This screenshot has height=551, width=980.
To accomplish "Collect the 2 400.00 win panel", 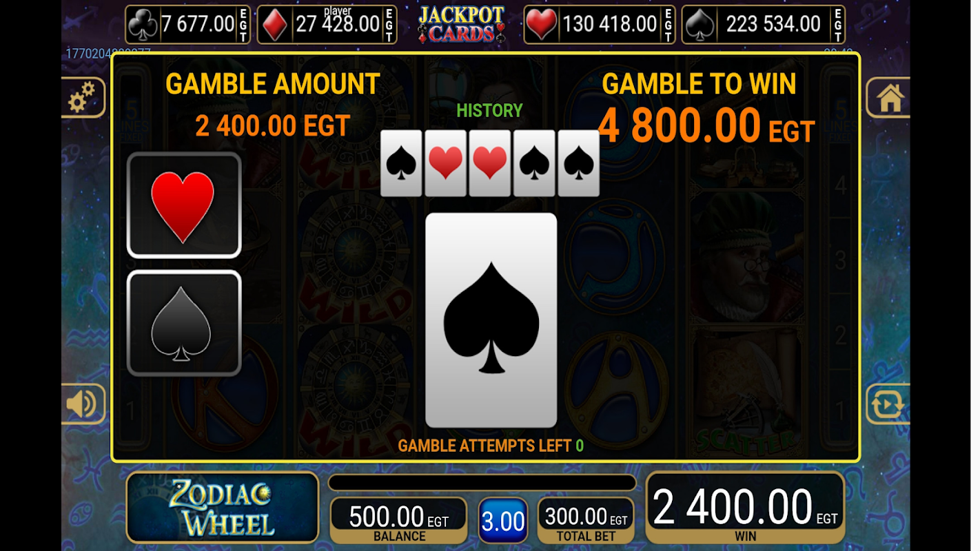I will (745, 508).
